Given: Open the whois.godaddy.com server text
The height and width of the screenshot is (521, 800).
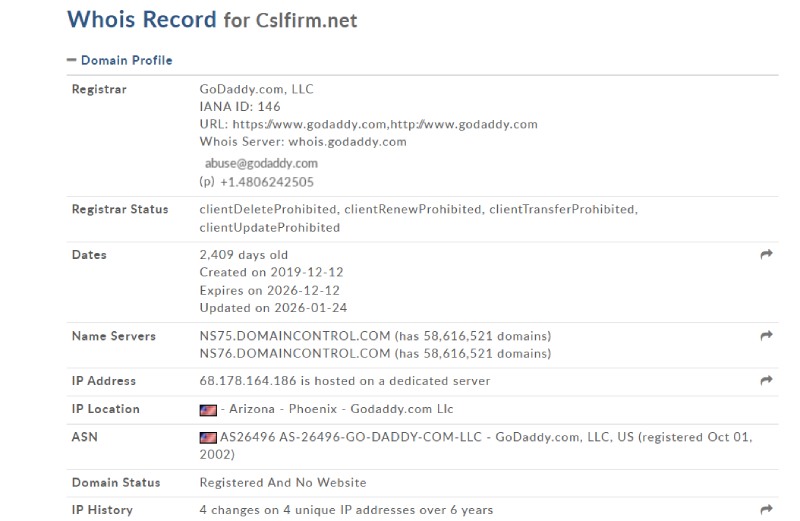Looking at the screenshot, I should coord(347,141).
